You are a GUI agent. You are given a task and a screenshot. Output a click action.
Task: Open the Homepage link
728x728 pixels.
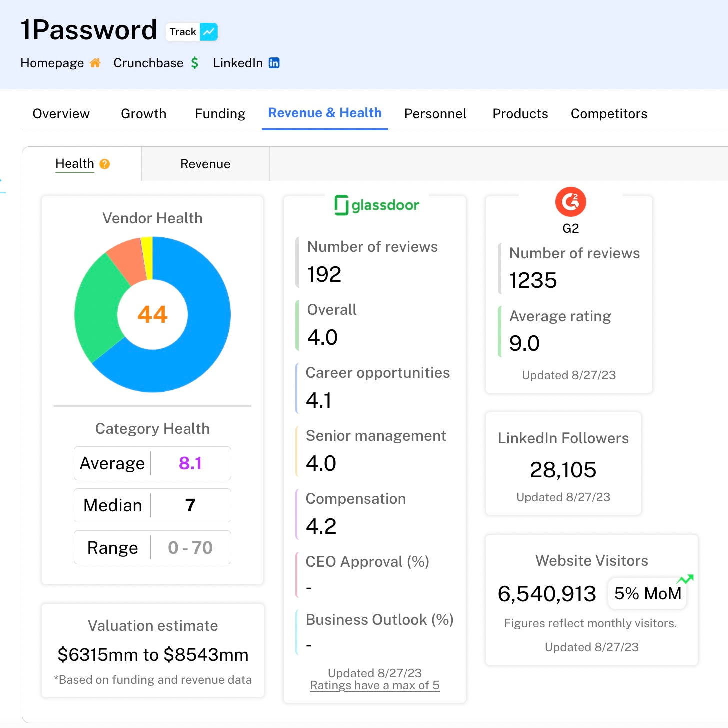(x=52, y=63)
